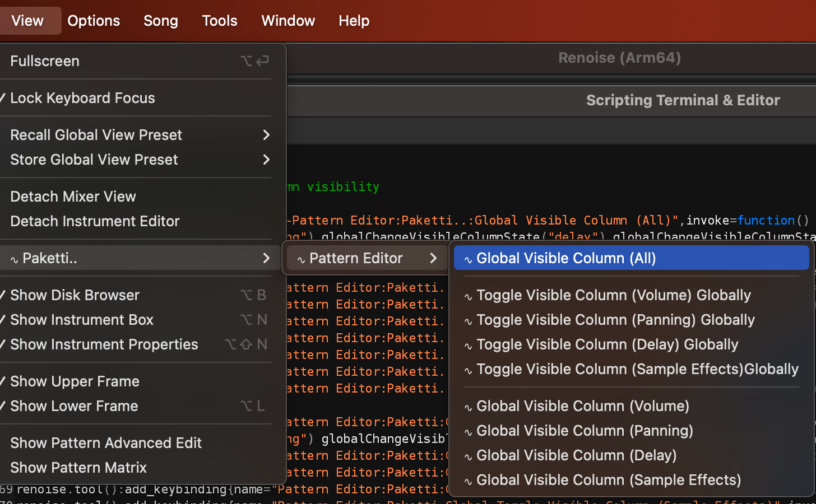The width and height of the screenshot is (816, 504).
Task: Enter Fullscreen mode from View menu
Action: tap(45, 61)
